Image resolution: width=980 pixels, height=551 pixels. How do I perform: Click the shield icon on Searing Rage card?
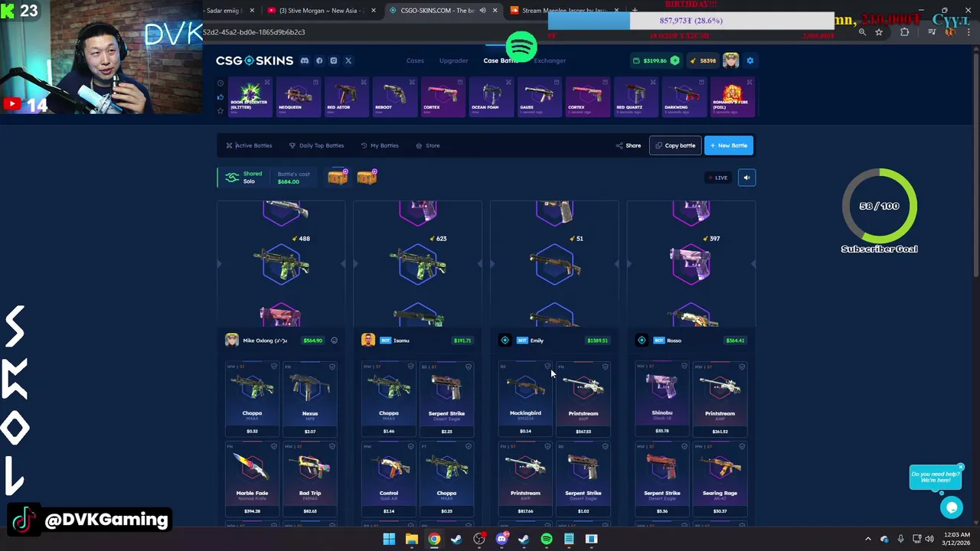click(x=742, y=447)
